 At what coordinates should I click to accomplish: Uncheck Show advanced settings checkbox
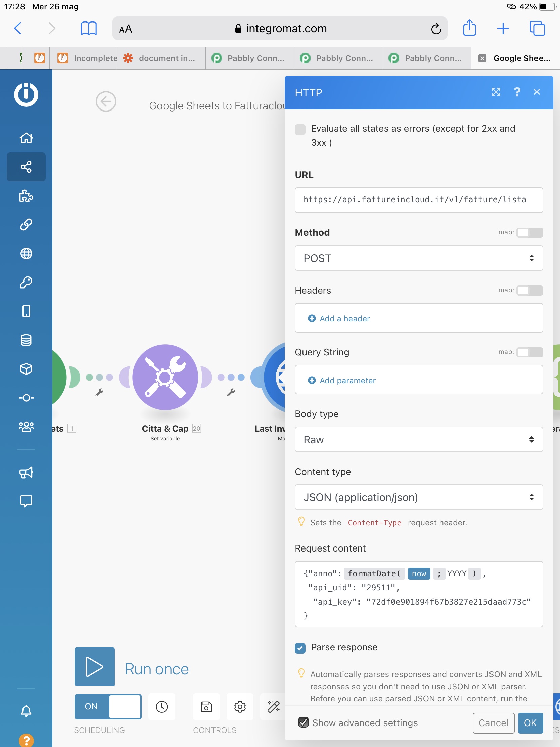click(304, 722)
